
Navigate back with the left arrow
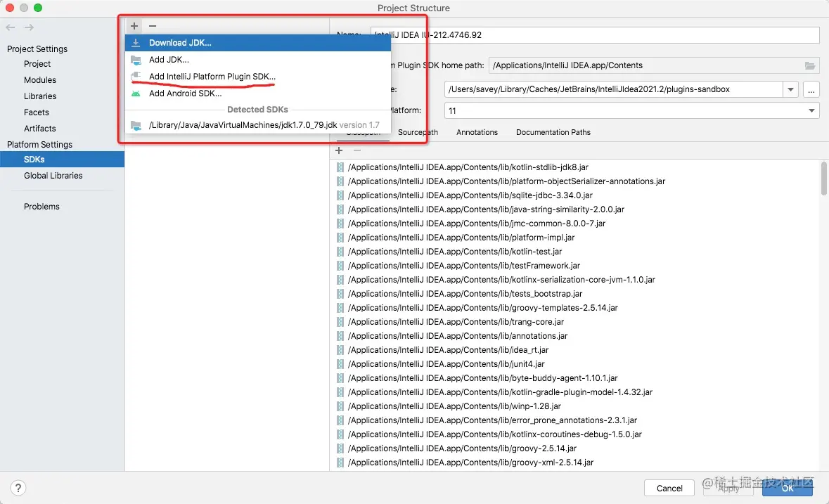point(11,27)
